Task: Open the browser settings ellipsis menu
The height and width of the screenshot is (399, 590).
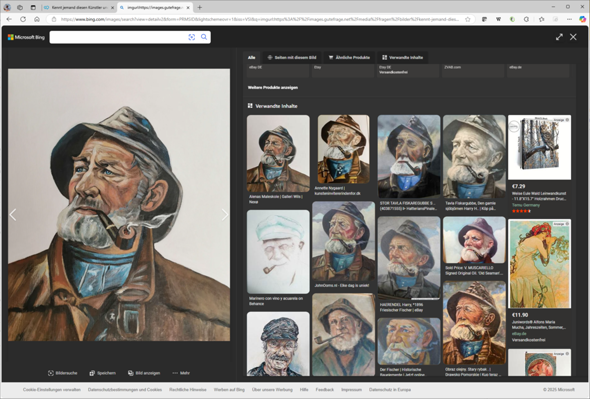Action: 569,19
